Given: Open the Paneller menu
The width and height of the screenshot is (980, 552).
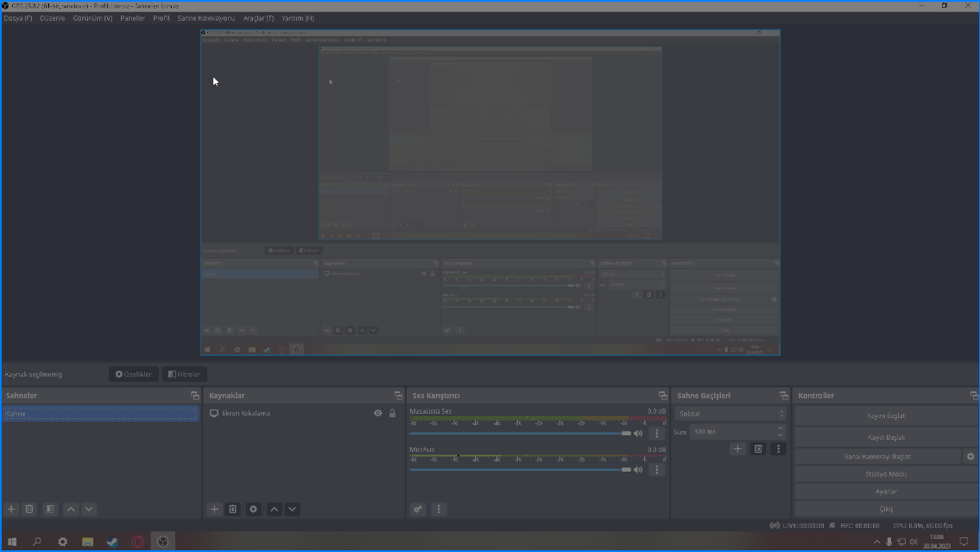Looking at the screenshot, I should (132, 18).
